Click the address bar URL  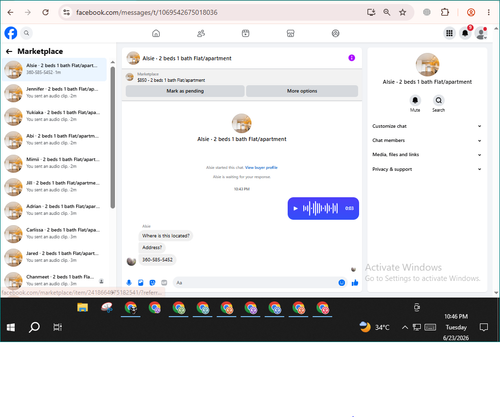pos(147,12)
